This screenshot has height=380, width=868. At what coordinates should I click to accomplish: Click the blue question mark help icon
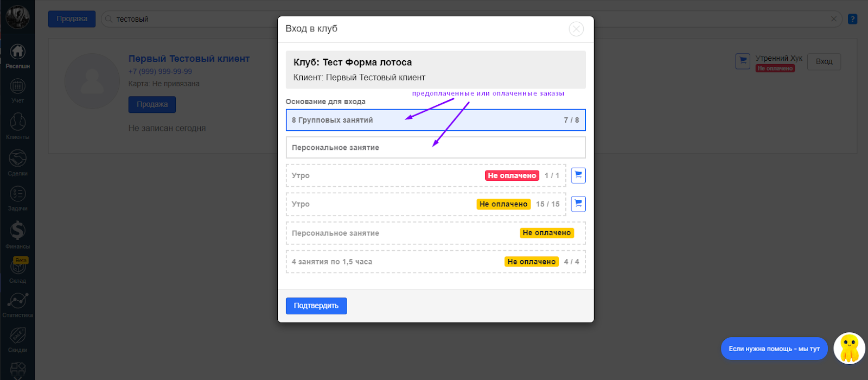[852, 19]
